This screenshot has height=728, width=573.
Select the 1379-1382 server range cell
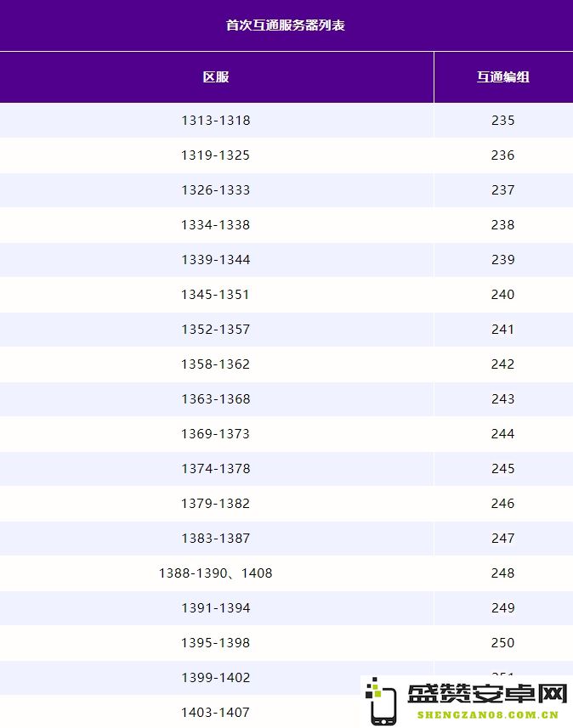(216, 503)
